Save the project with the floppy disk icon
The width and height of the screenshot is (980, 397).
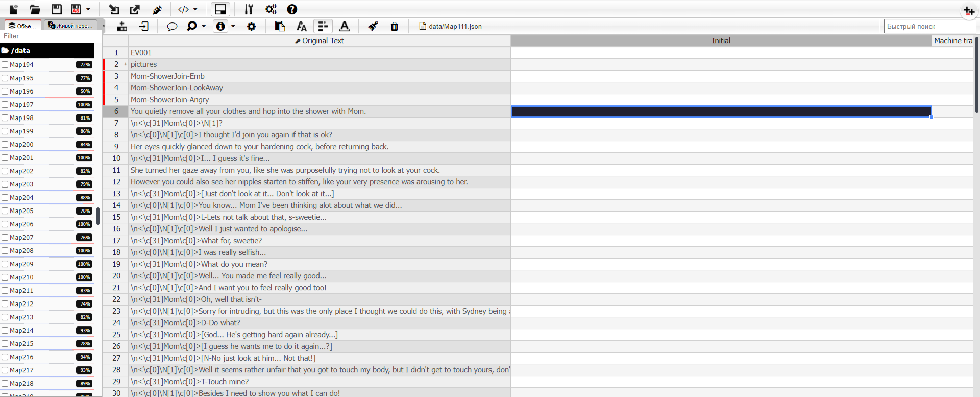(56, 9)
